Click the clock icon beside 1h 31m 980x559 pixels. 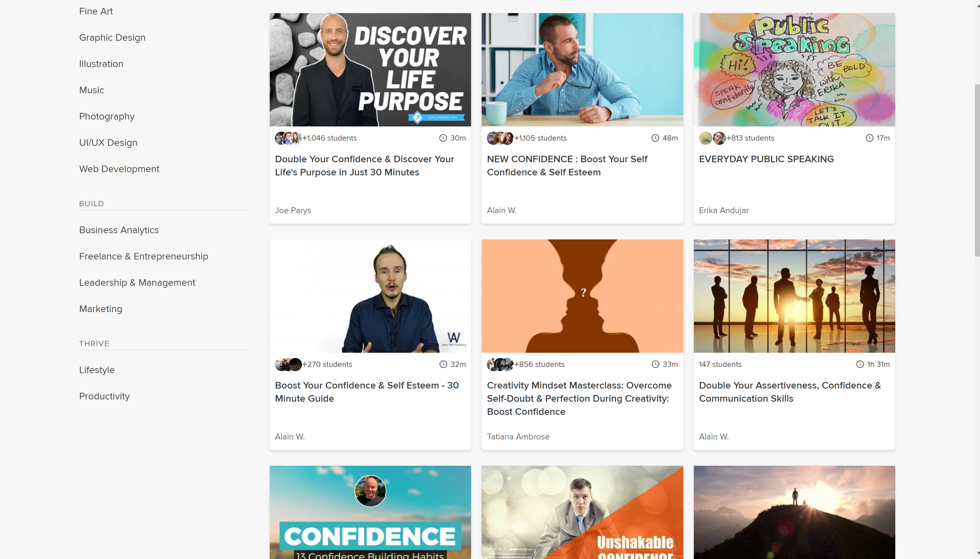pos(860,364)
